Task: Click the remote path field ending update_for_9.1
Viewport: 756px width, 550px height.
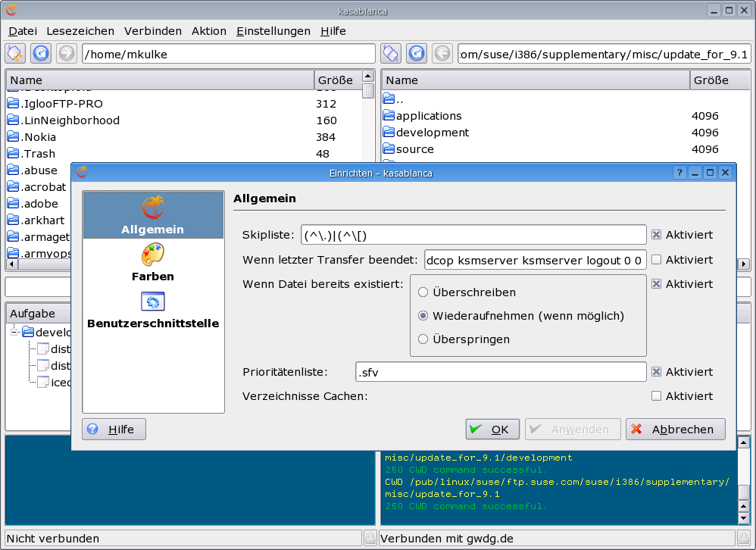Action: click(x=604, y=54)
